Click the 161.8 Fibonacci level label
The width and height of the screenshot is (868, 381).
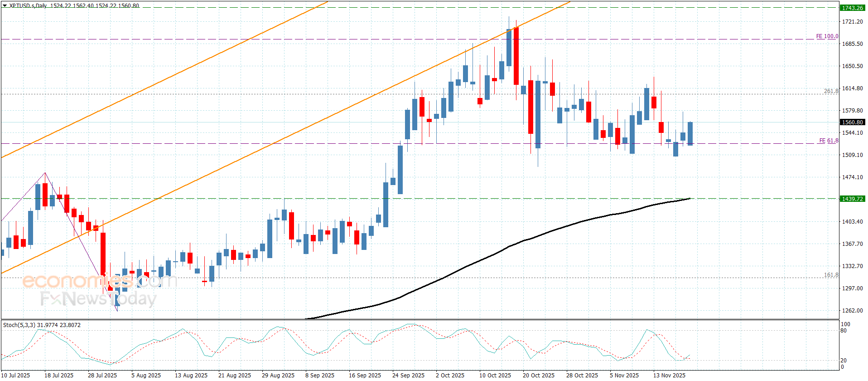click(831, 275)
